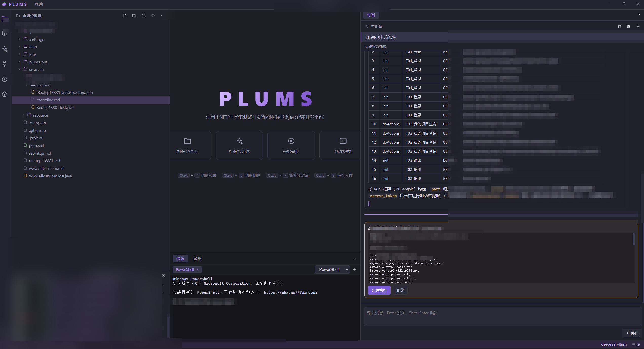Screen dimensions: 644x349
Task: Close the PowerShell terminal tab
Action: (x=198, y=269)
